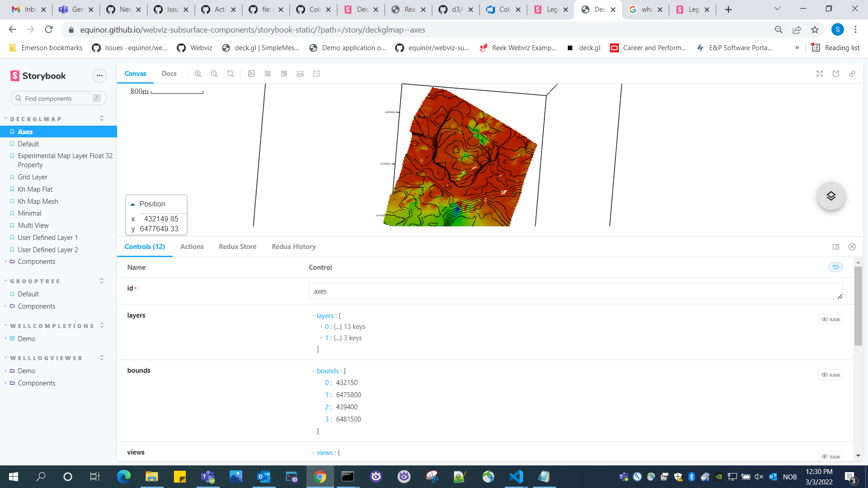Open the Redux Store tab
Viewport: 868px width, 488px height.
(x=237, y=247)
